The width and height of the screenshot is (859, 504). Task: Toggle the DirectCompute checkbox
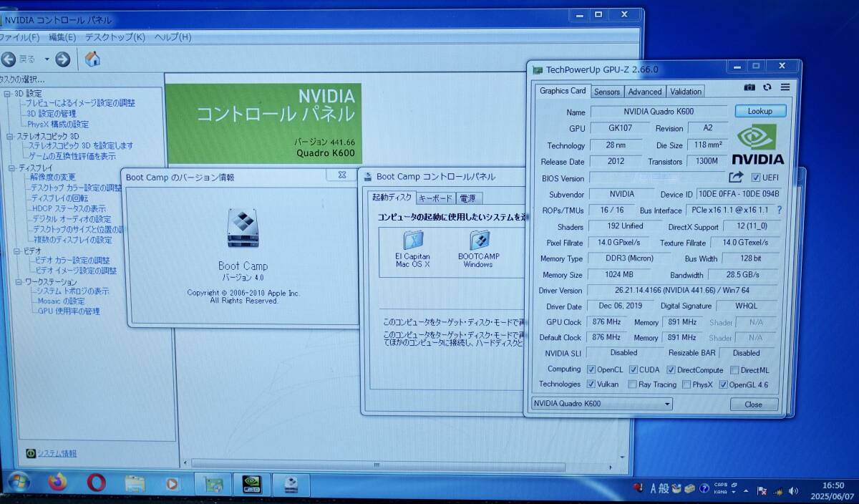tap(671, 369)
